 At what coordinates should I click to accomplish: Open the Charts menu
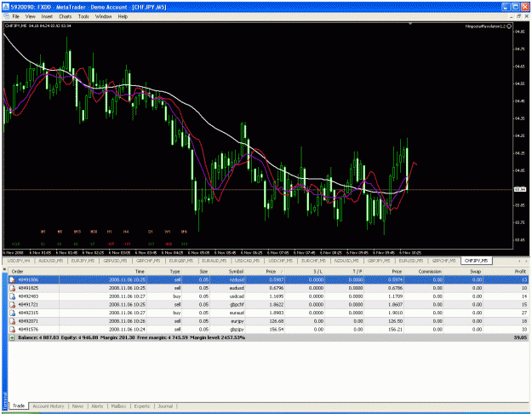[x=66, y=16]
